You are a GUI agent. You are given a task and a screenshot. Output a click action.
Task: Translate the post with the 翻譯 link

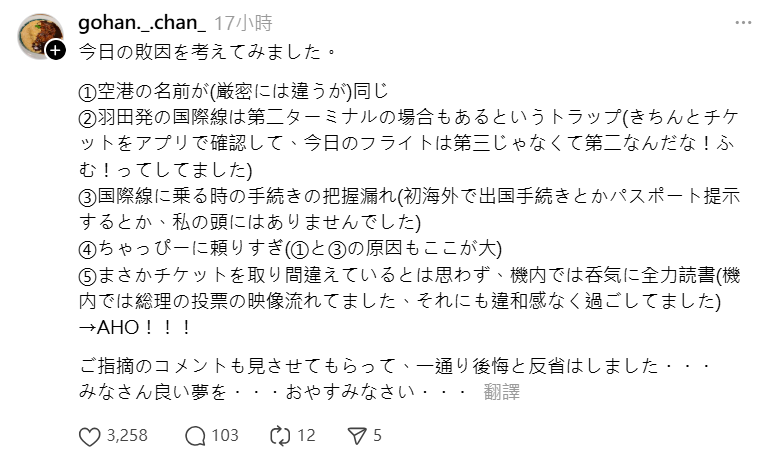(x=501, y=392)
